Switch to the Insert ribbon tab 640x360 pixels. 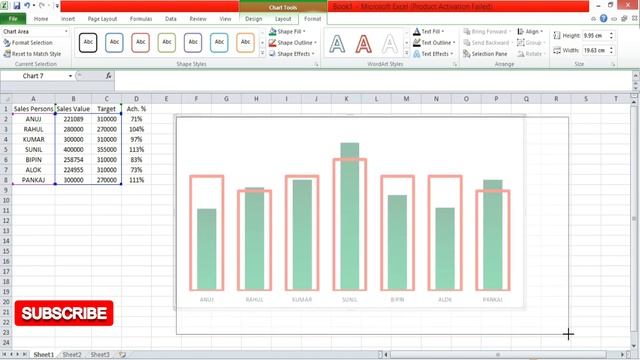click(x=68, y=19)
